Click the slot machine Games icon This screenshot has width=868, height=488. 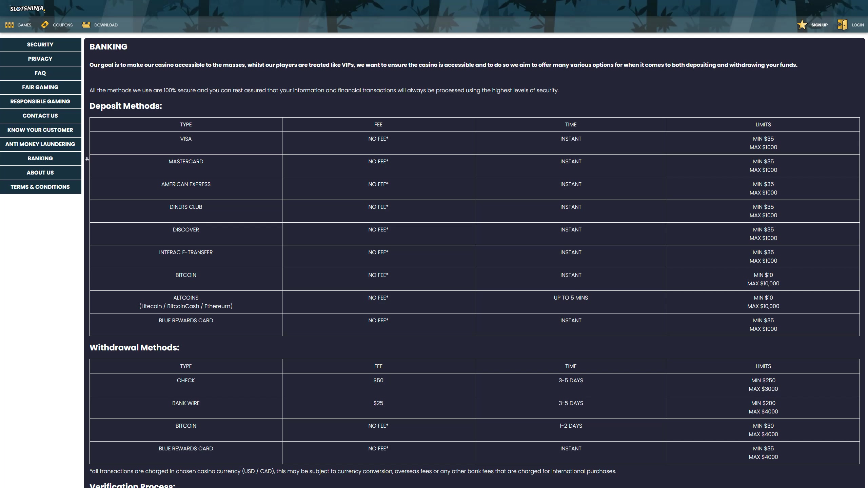(9, 25)
